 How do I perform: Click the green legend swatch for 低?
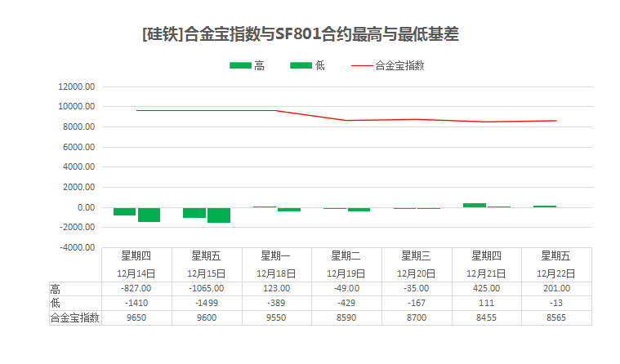(x=301, y=66)
